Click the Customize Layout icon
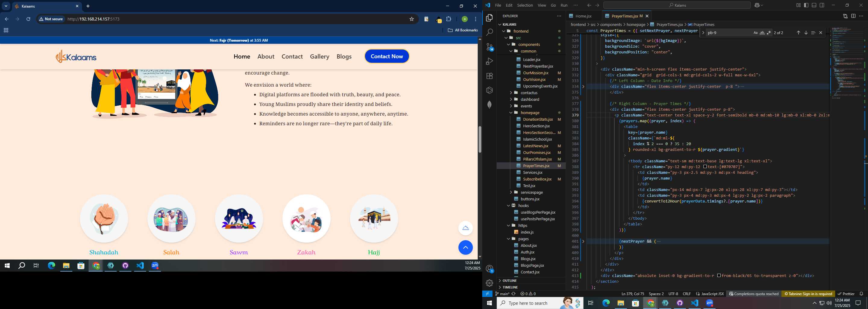The image size is (868, 309). point(798,5)
